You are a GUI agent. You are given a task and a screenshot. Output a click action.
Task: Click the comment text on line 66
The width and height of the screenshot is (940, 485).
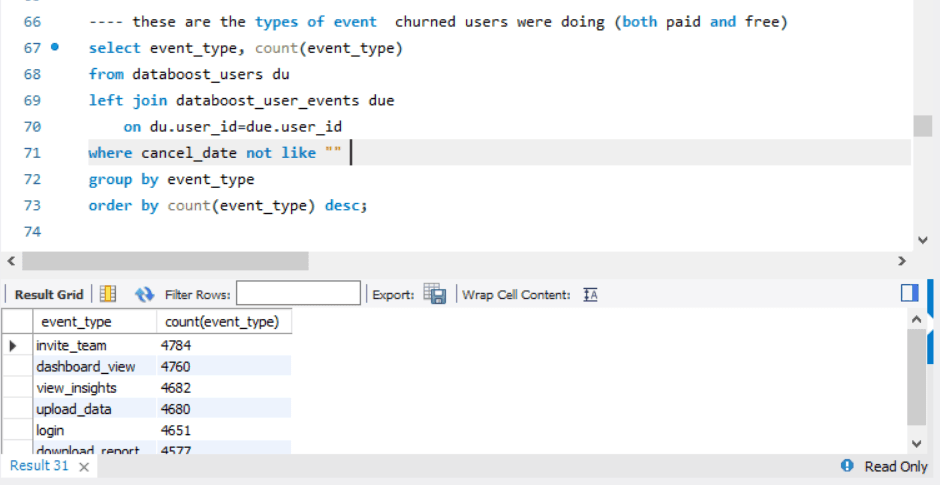438,22
